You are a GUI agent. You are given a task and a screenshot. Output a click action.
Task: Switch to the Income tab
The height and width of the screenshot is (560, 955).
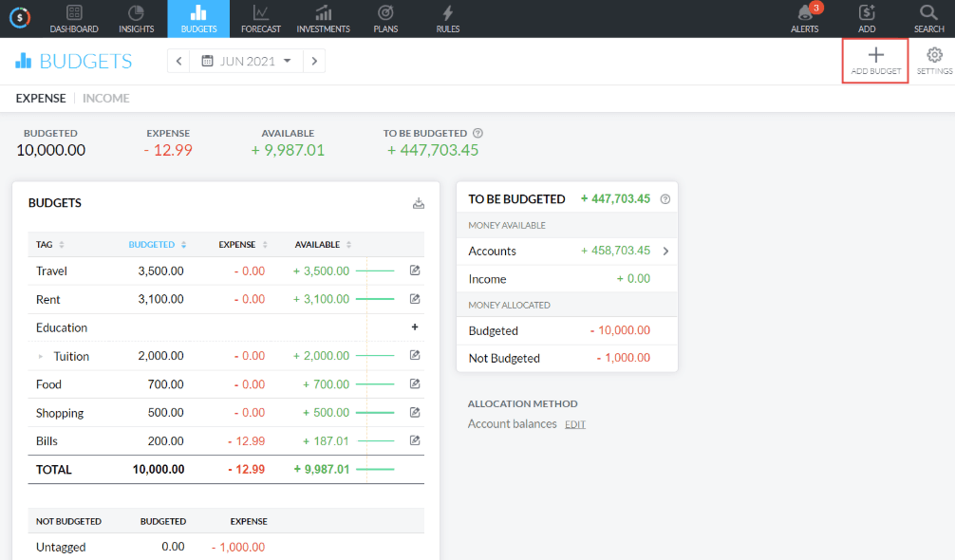click(106, 98)
